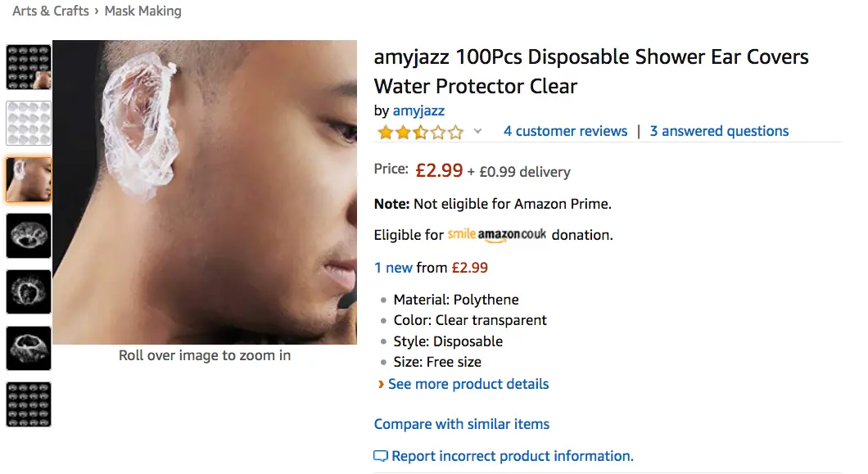Expand the star rating breakdown arrow
868x474 pixels.
(478, 132)
